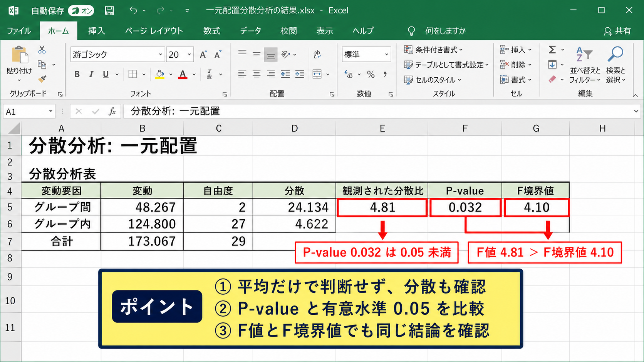Switch to the 数式 tab

tap(212, 31)
